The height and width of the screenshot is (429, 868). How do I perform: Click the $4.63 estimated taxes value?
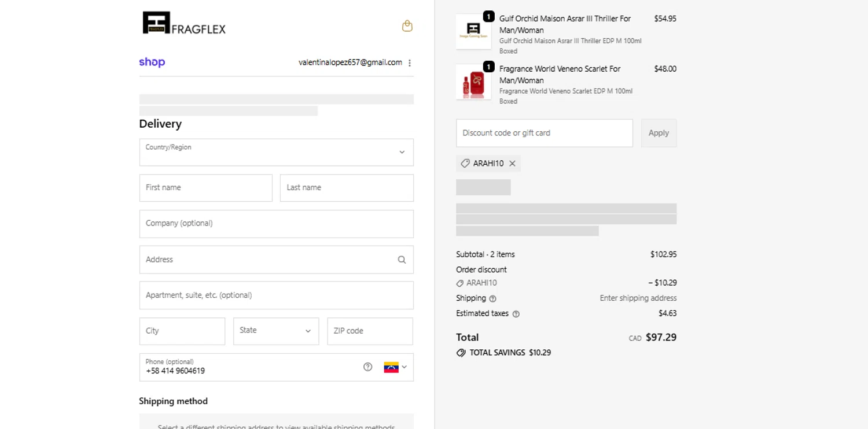pos(667,313)
